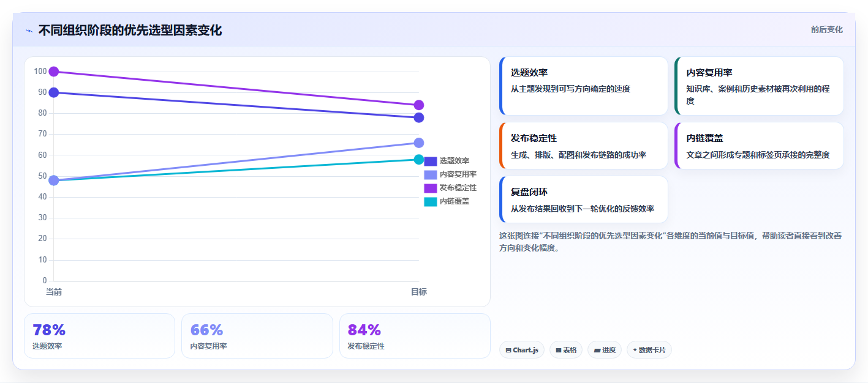Screen dimensions: 868x383
Task: Click the y-axis value 50
Action: 42,176
